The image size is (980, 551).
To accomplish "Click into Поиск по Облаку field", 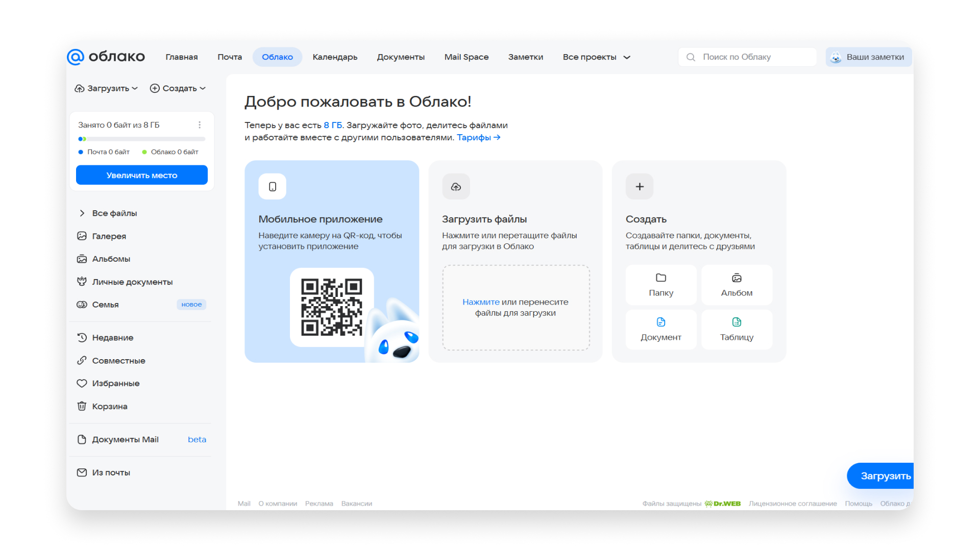I will pyautogui.click(x=747, y=57).
